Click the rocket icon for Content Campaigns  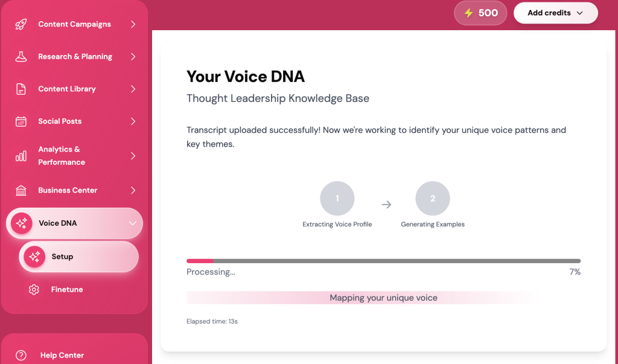pyautogui.click(x=21, y=24)
